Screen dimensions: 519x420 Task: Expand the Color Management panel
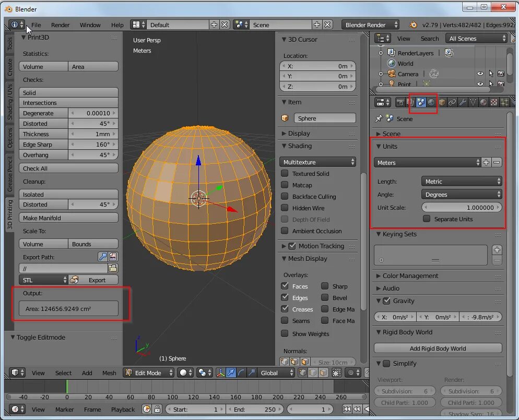click(410, 276)
